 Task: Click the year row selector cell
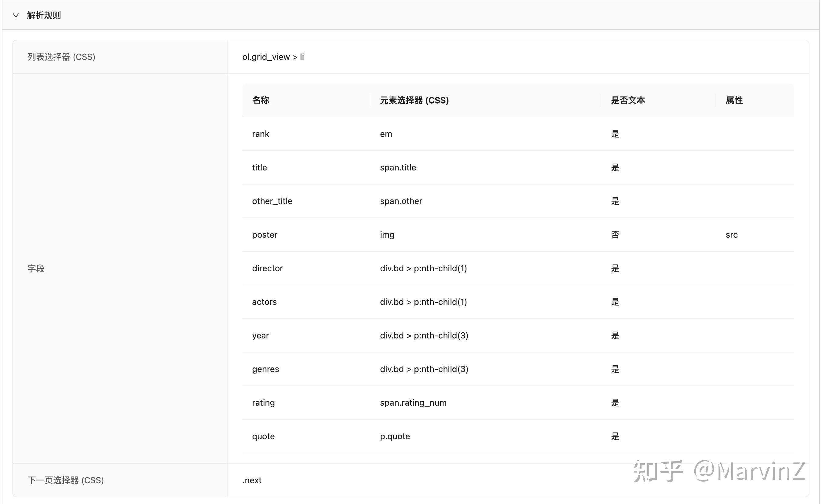coord(424,335)
